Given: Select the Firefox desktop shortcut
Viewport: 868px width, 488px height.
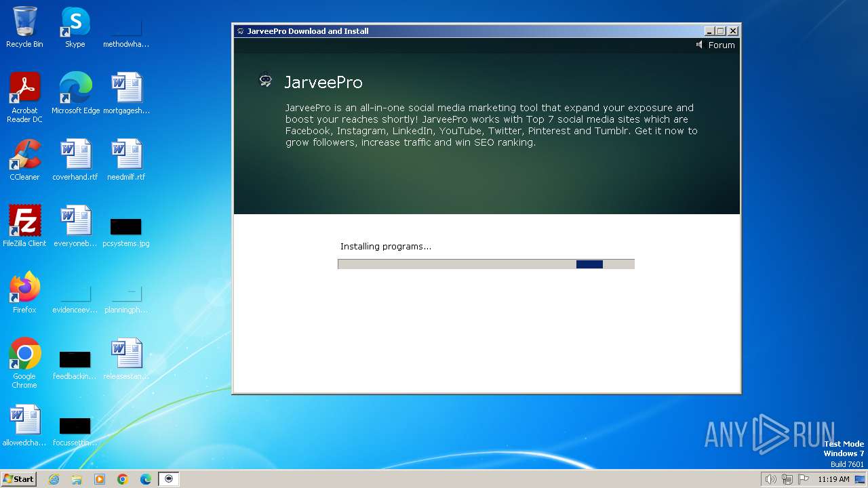Looking at the screenshot, I should point(24,293).
